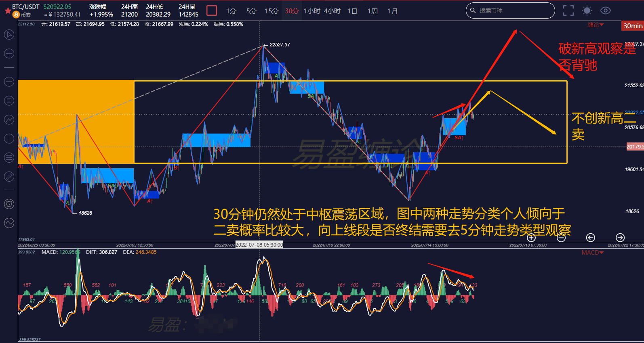This screenshot has width=644, height=343.
Task: Click the DEA: 246.3485 readout
Action: click(x=140, y=252)
